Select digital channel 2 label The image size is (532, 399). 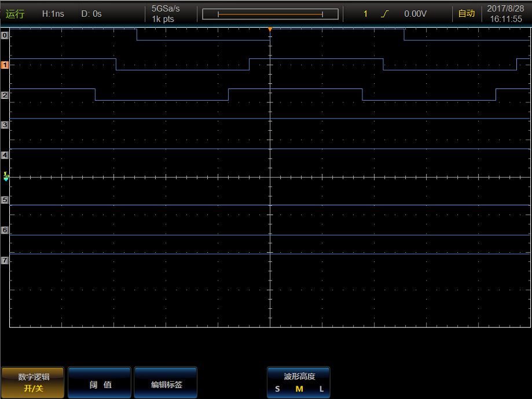(x=5, y=95)
